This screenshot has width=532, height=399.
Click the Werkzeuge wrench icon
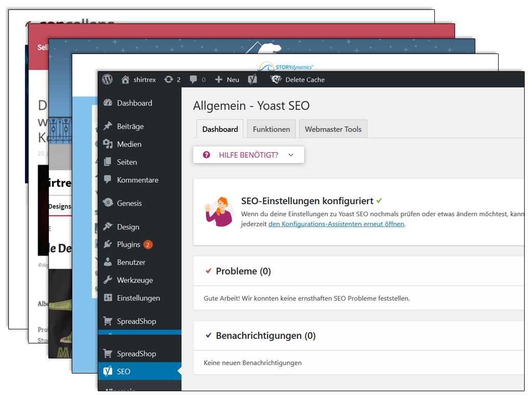108,280
